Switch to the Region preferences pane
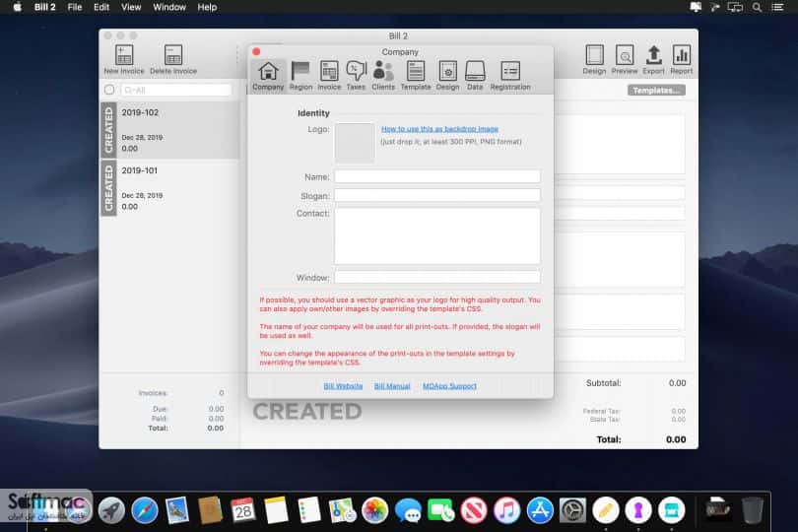Viewport: 798px width, 532px height. (x=300, y=75)
